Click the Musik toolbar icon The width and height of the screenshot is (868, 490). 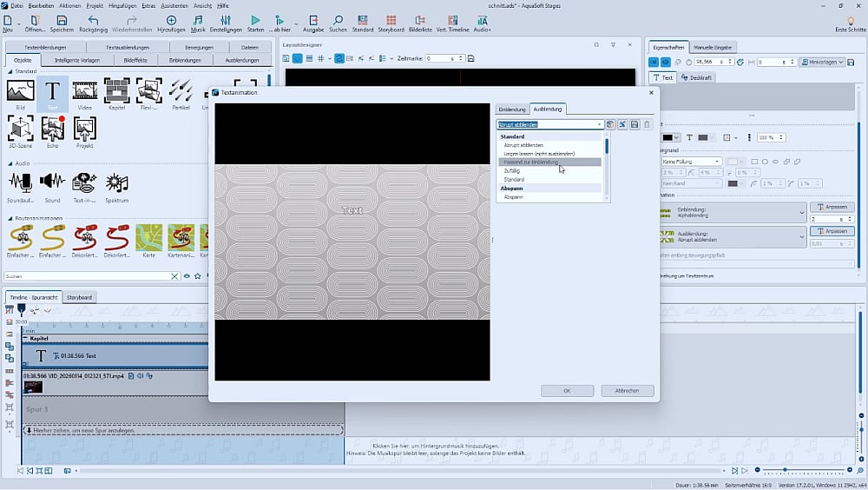(198, 21)
